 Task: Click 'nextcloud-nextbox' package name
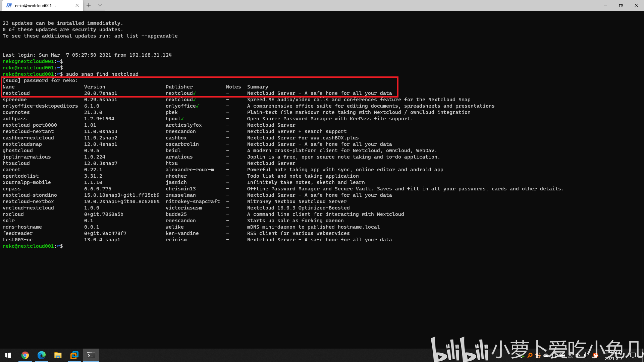coord(28,201)
